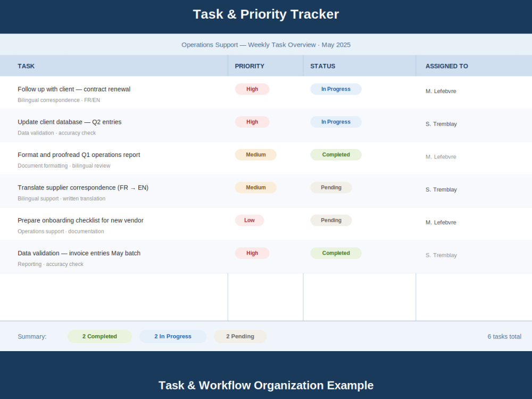This screenshot has width=532, height=399.
Task: Click the '2 Pending' summary pill
Action: point(240,337)
